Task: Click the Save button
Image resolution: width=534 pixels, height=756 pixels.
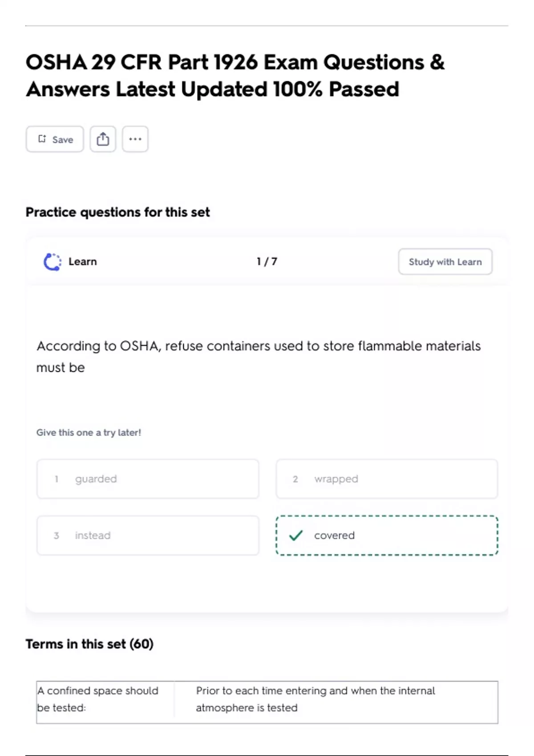Action: 55,139
